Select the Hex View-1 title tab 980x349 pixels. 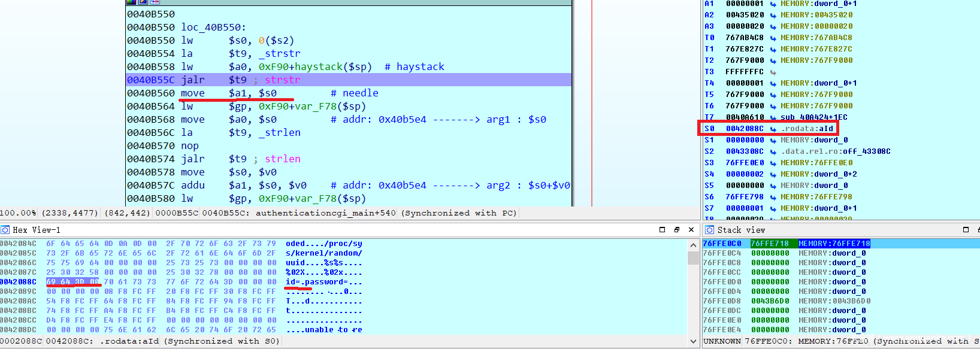[x=36, y=230]
